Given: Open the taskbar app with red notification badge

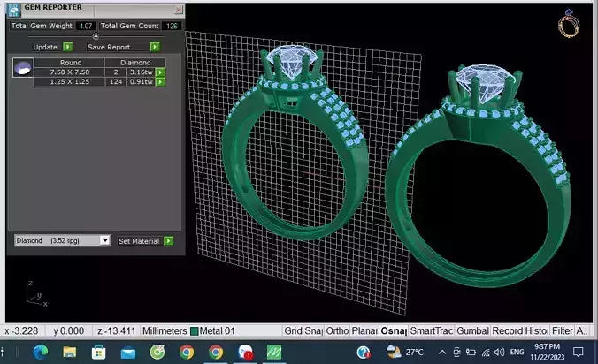Looking at the screenshot, I should (x=245, y=353).
